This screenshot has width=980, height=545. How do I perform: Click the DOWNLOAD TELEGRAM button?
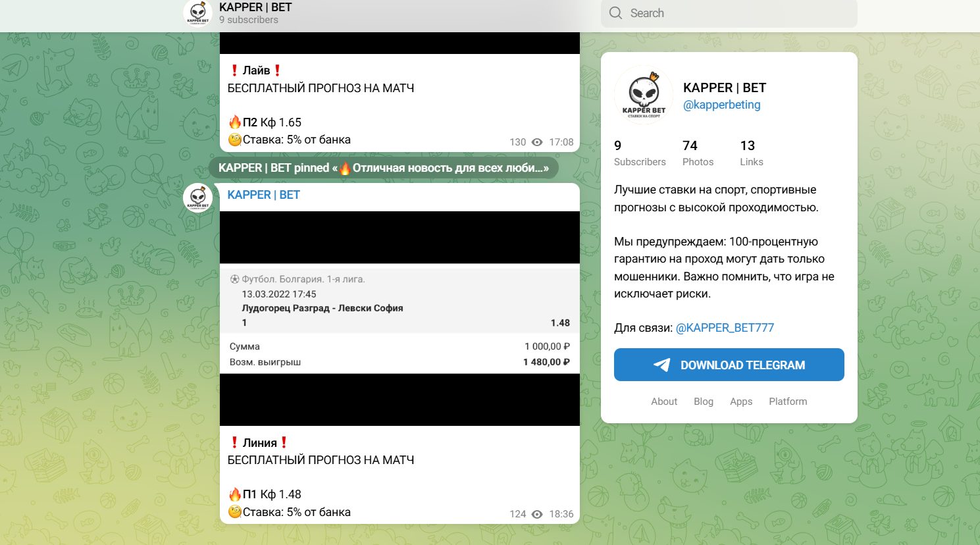click(729, 365)
